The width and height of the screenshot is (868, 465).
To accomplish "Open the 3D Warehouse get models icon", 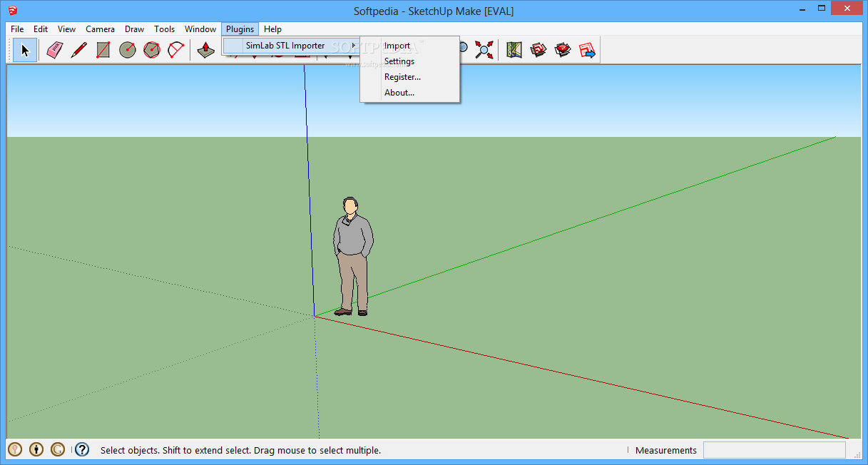I will pos(538,50).
